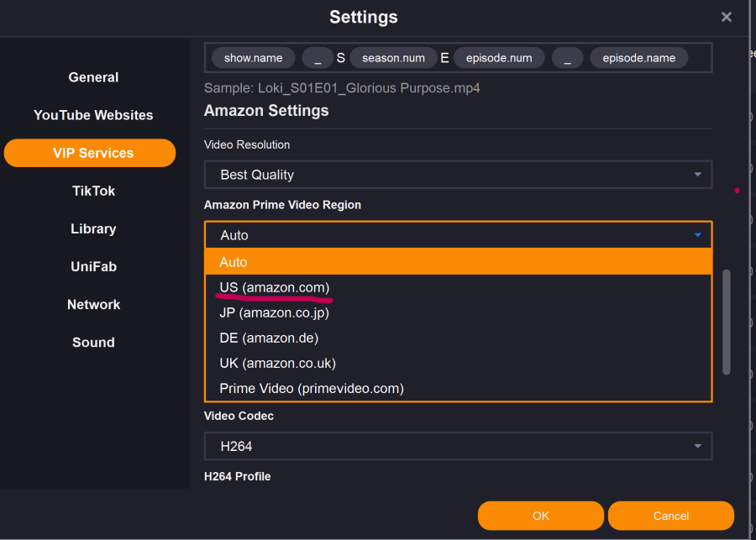The width and height of the screenshot is (756, 540).
Task: Click the Video Resolution label
Action: tap(247, 144)
